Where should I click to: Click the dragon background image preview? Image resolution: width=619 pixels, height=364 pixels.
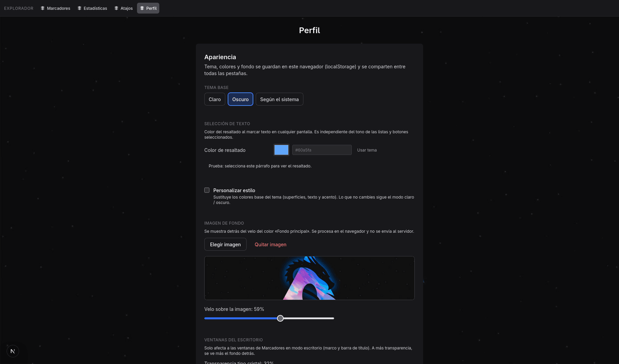click(309, 278)
